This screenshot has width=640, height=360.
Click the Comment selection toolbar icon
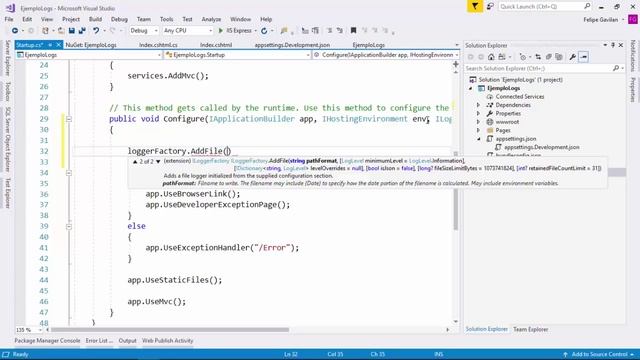click(329, 31)
